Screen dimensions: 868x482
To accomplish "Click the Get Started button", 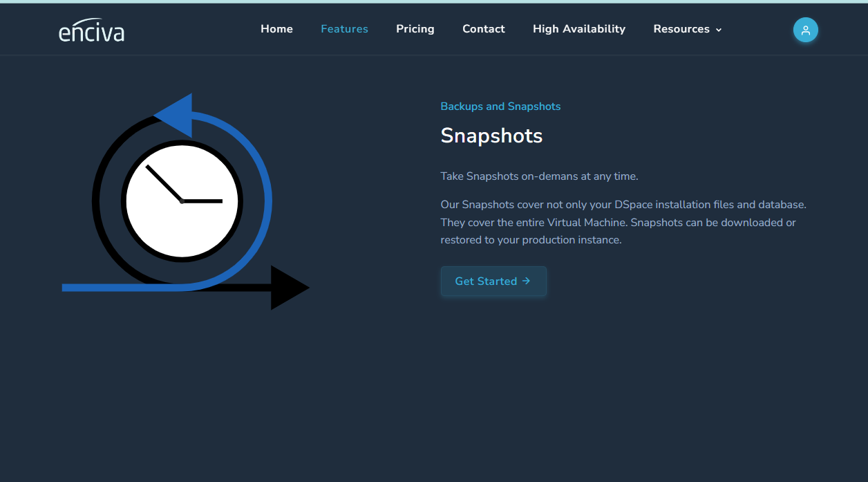I will (x=493, y=281).
